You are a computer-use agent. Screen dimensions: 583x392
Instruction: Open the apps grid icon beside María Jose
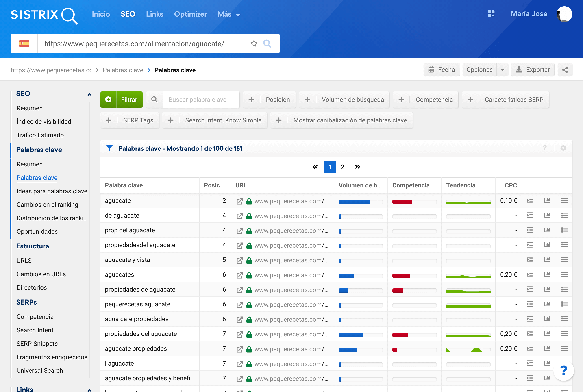click(491, 14)
